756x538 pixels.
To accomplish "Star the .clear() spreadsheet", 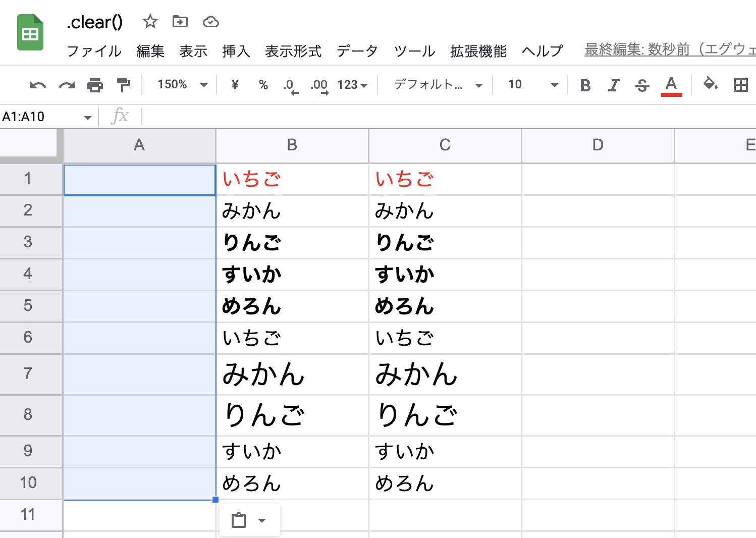I will click(x=150, y=22).
